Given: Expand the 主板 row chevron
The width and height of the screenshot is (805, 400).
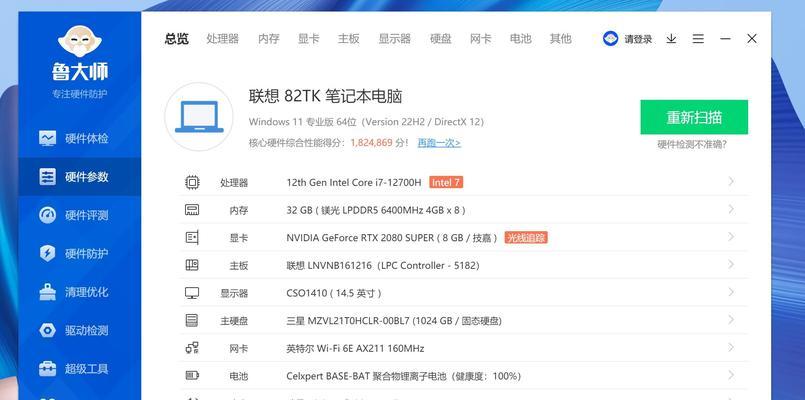Looking at the screenshot, I should tap(731, 264).
